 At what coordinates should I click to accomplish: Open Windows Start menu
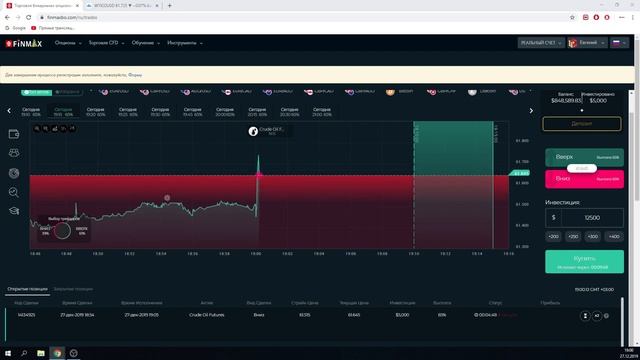coord(8,353)
